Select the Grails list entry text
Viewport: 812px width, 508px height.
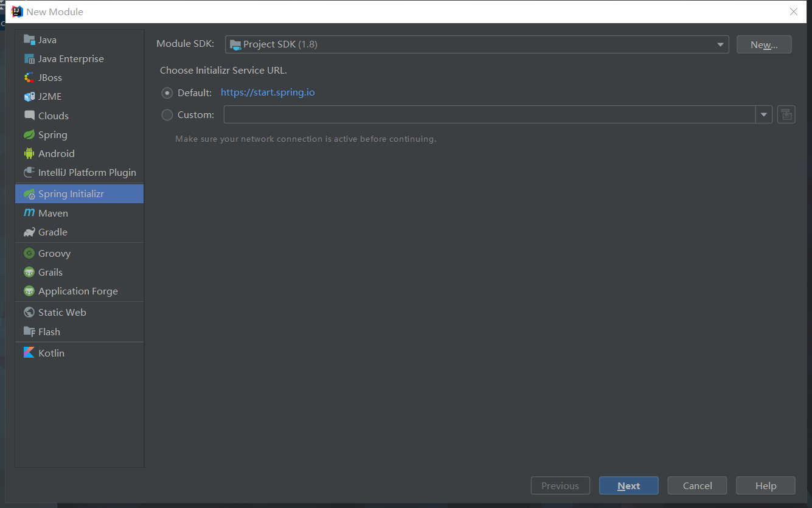[50, 272]
